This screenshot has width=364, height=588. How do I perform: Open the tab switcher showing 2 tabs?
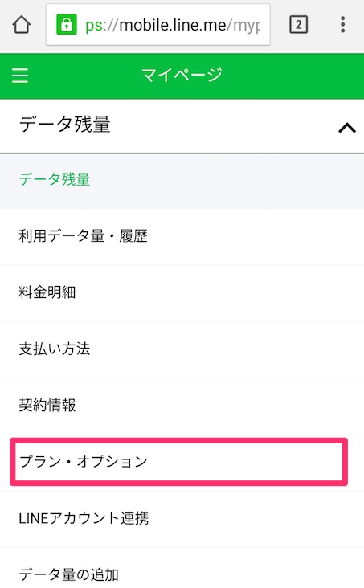(x=298, y=25)
